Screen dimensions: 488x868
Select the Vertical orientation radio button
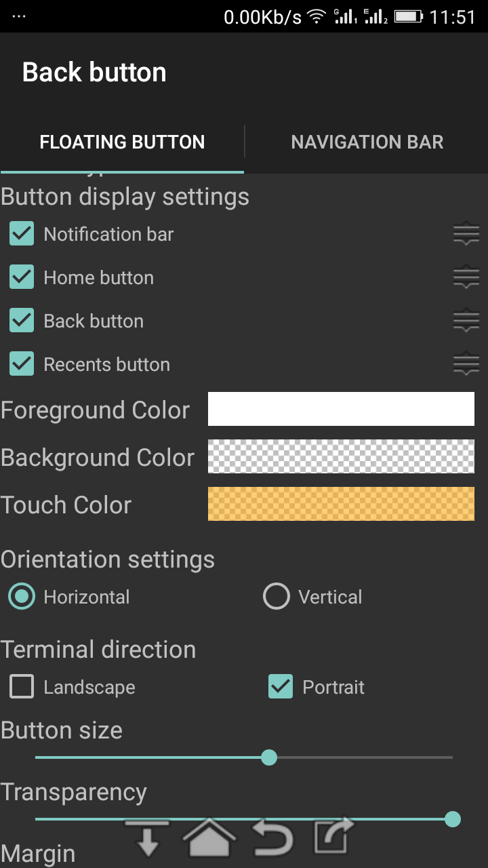point(277,597)
